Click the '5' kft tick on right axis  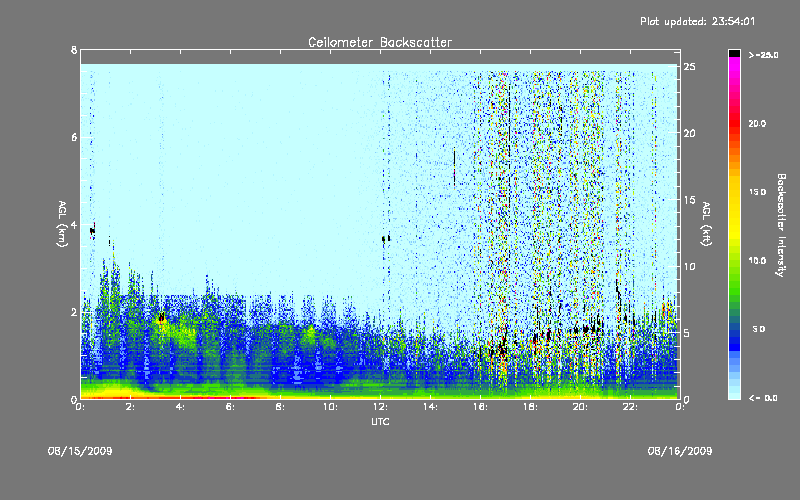(687, 333)
